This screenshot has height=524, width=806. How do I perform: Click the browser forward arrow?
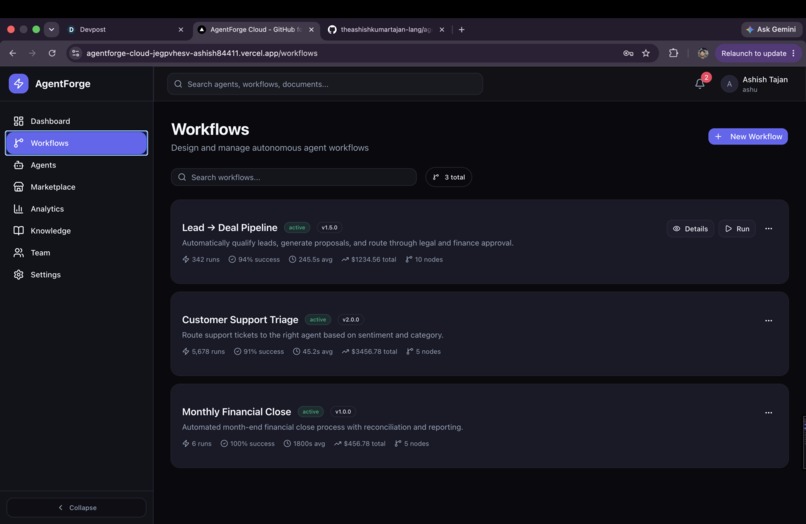pos(32,53)
